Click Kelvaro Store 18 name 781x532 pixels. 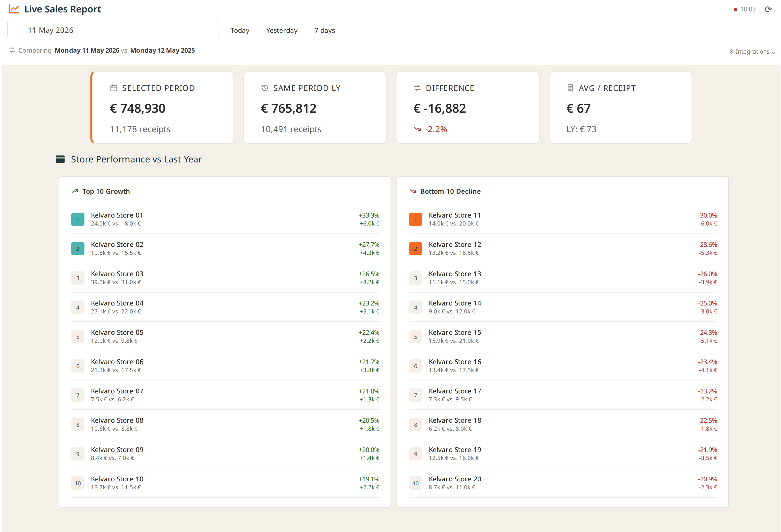(x=455, y=420)
